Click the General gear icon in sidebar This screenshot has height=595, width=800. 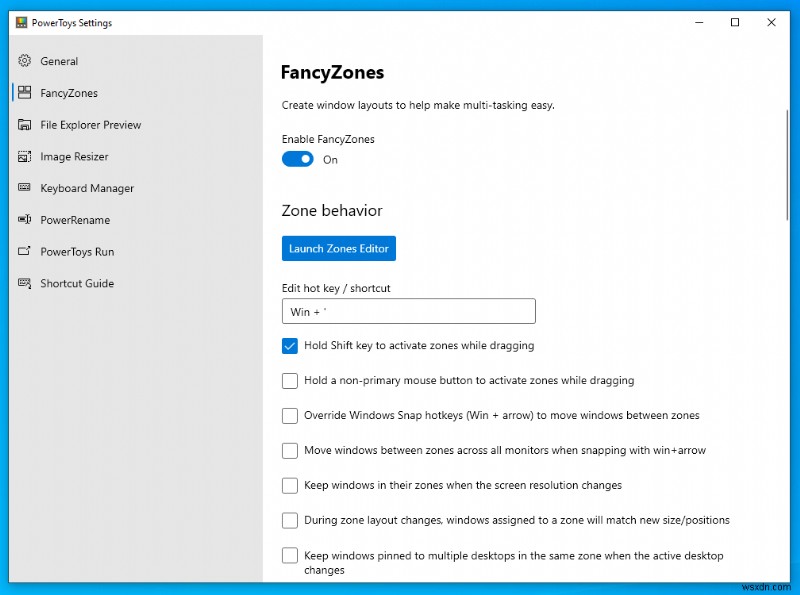pyautogui.click(x=24, y=61)
